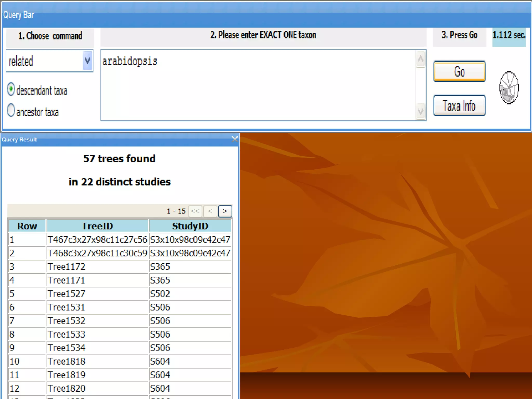Select the descendant taxa radio option

point(11,89)
